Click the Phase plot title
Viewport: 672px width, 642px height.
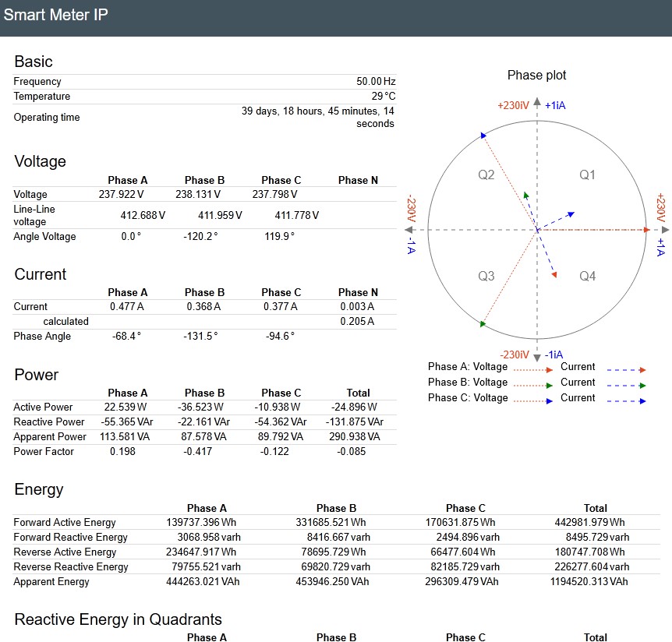tap(536, 75)
